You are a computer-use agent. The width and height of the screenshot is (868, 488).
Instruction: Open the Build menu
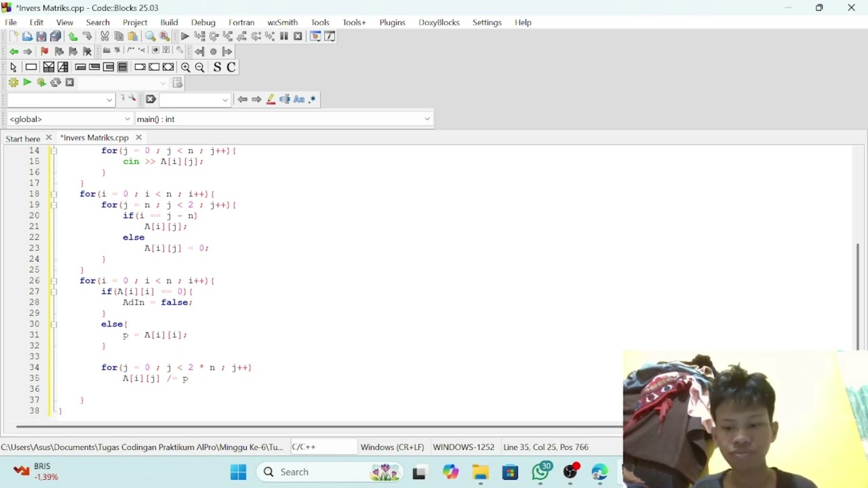pyautogui.click(x=169, y=22)
